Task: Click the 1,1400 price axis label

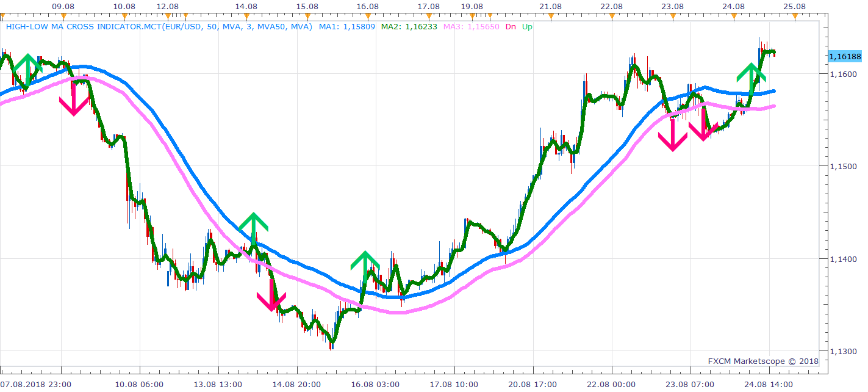Action: [x=844, y=259]
